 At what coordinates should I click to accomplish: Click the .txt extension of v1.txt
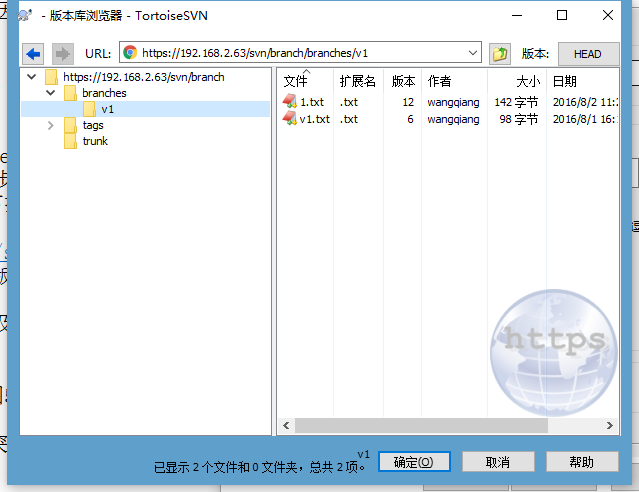click(349, 119)
